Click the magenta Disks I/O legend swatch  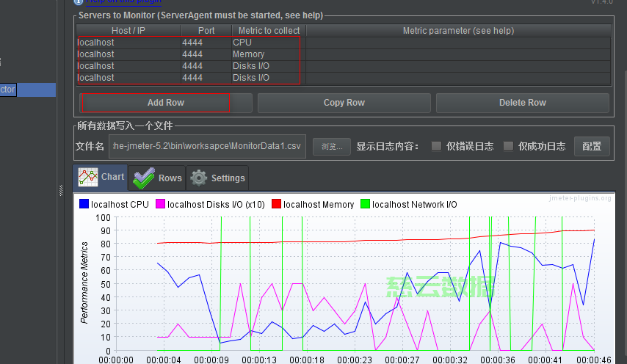(159, 205)
